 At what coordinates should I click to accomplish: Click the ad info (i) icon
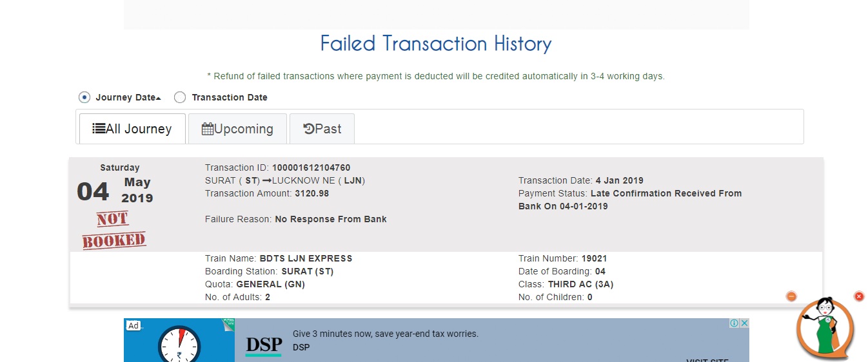click(734, 323)
